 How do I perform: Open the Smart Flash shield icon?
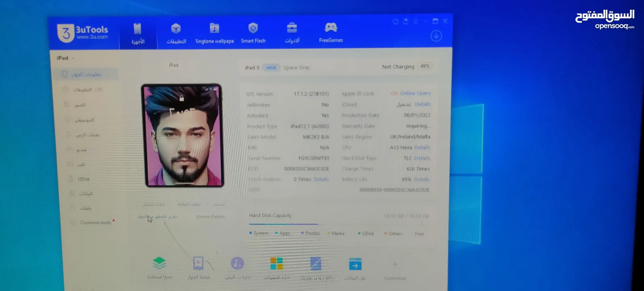tap(253, 28)
